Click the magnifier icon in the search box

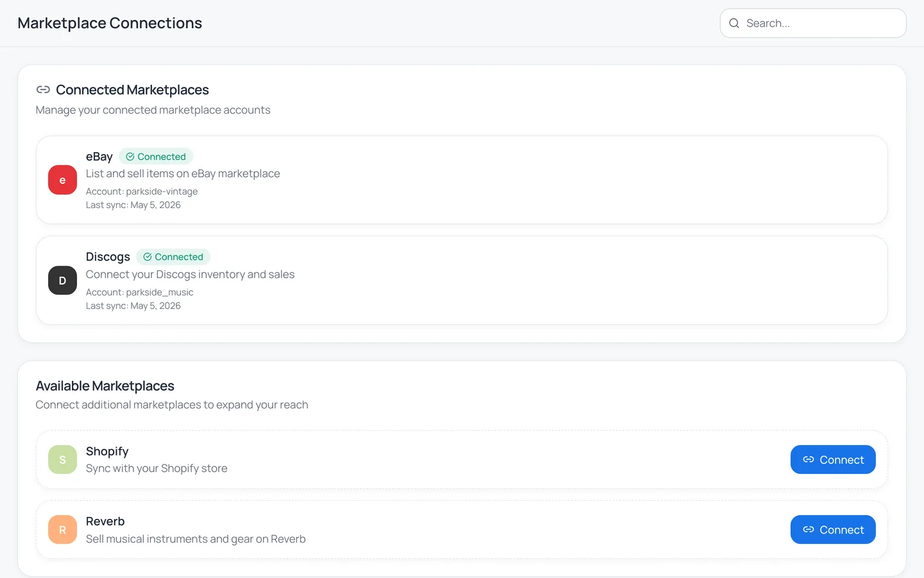(734, 23)
